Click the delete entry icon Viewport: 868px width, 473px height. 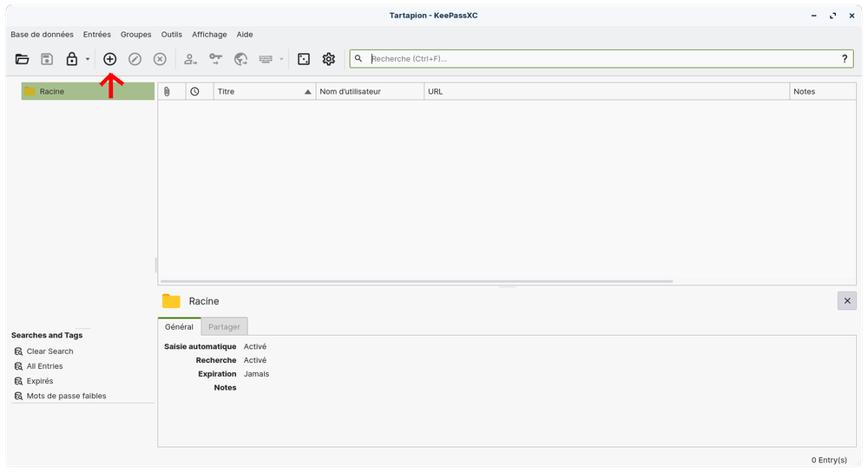(x=160, y=59)
